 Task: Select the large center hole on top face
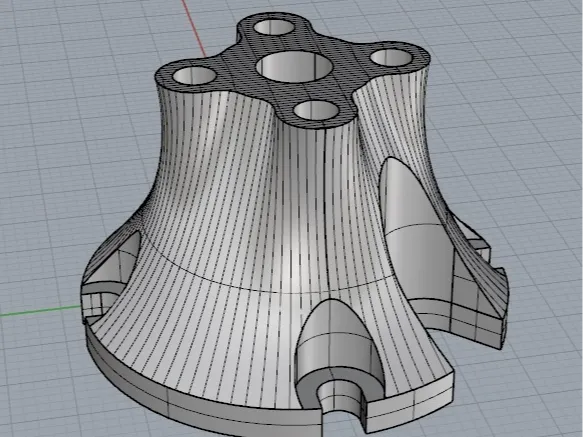pos(294,67)
